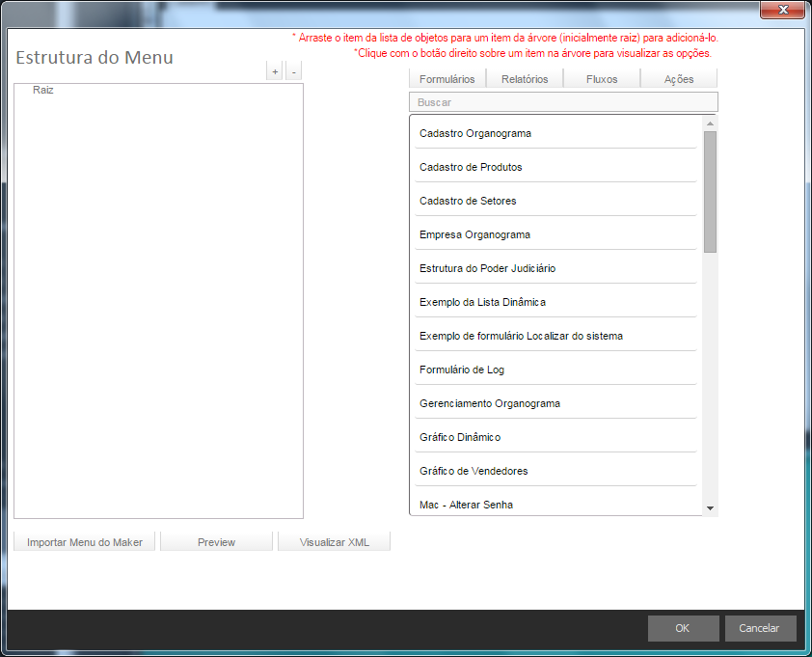The image size is (812, 657).
Task: Switch to the Formulários tab
Action: click(x=447, y=79)
